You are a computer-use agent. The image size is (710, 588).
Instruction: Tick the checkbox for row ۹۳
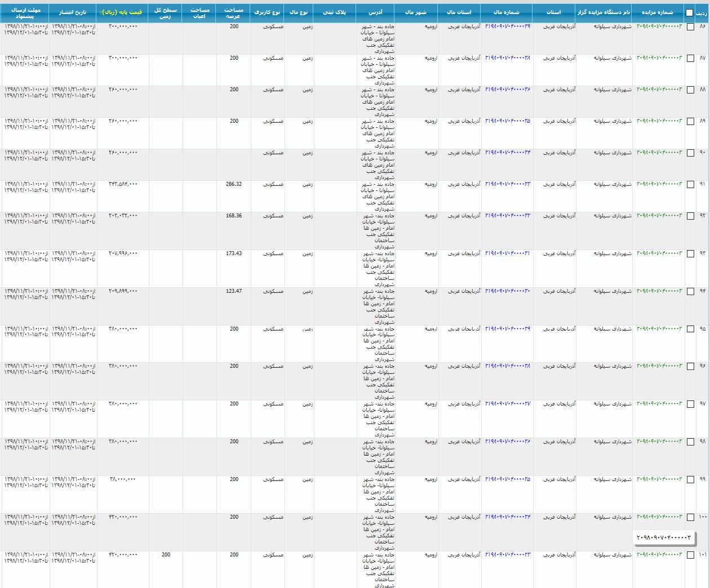(690, 254)
